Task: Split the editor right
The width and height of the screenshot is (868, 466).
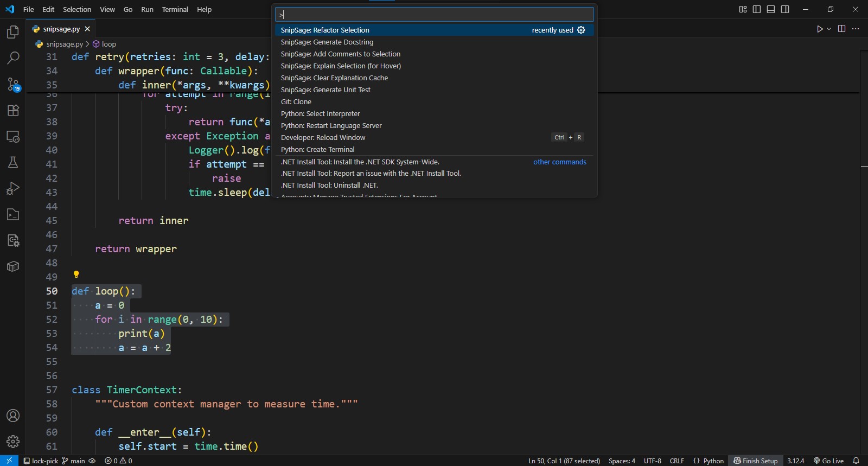Action: point(841,29)
